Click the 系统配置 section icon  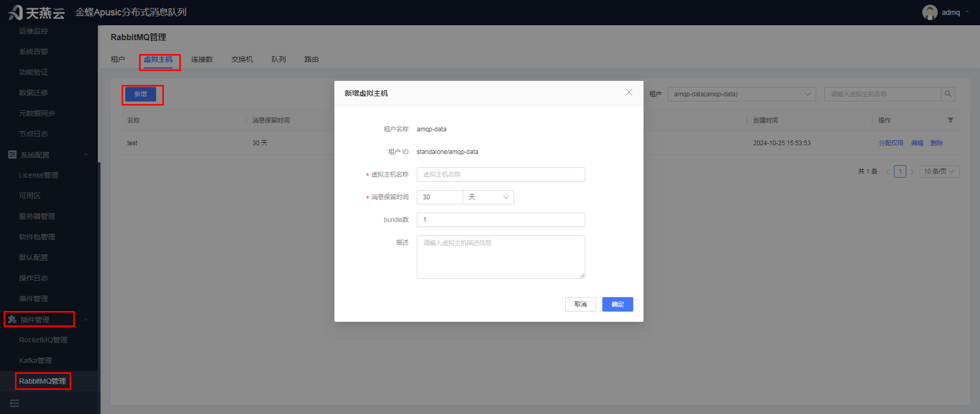coord(12,154)
